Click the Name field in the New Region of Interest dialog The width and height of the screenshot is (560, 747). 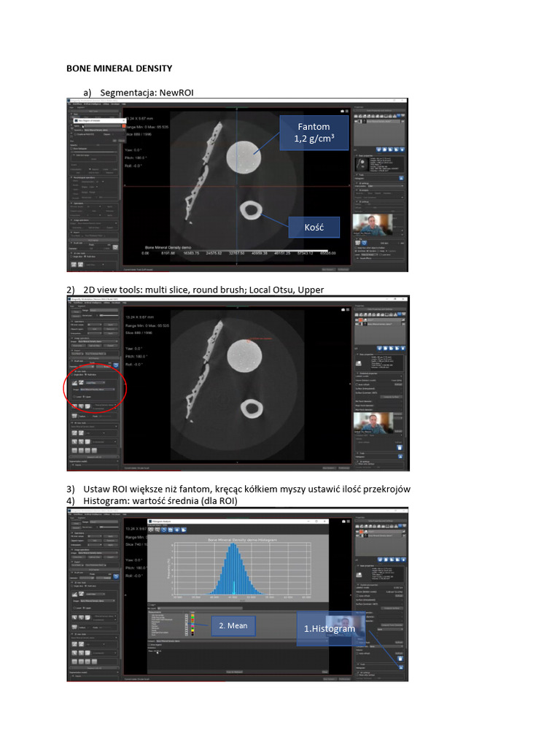tap(104, 125)
